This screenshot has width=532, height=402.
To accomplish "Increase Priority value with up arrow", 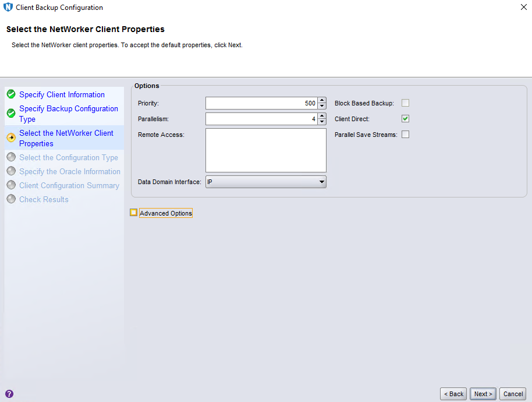I will 322,100.
